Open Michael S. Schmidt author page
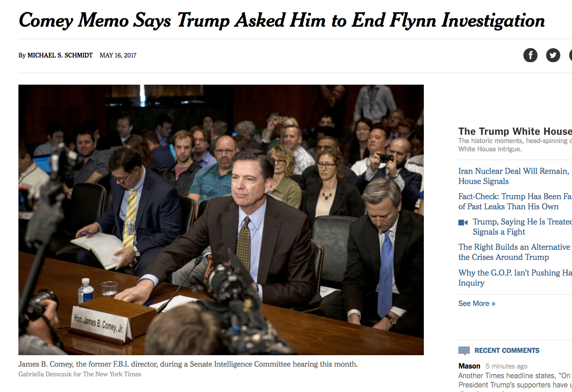The image size is (572, 392). pyautogui.click(x=60, y=55)
